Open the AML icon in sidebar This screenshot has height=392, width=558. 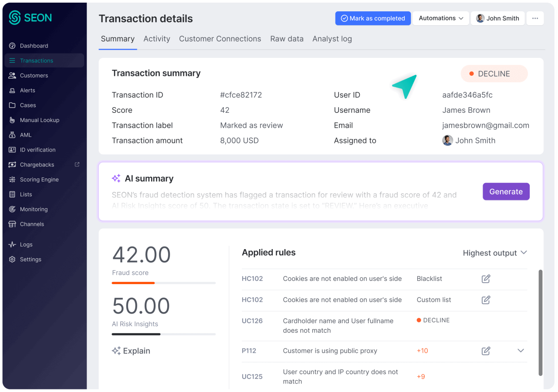[12, 135]
